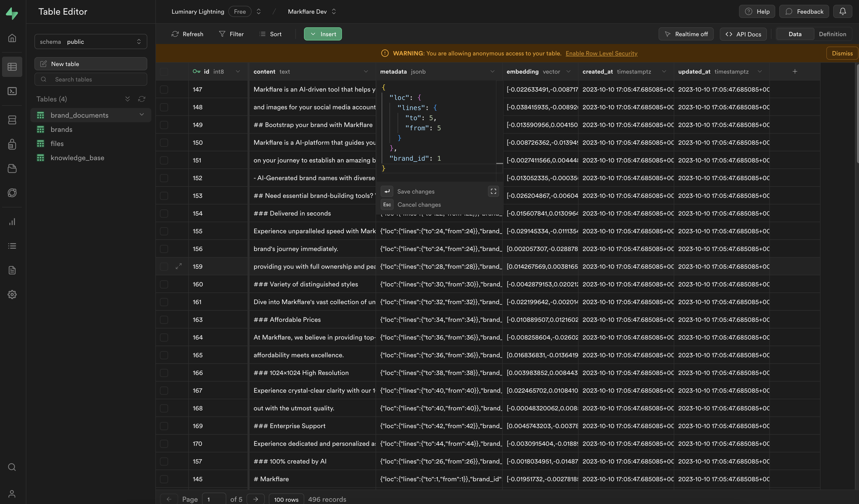This screenshot has height=504, width=859.
Task: View Logs using the sidebar icon
Action: coord(12,246)
